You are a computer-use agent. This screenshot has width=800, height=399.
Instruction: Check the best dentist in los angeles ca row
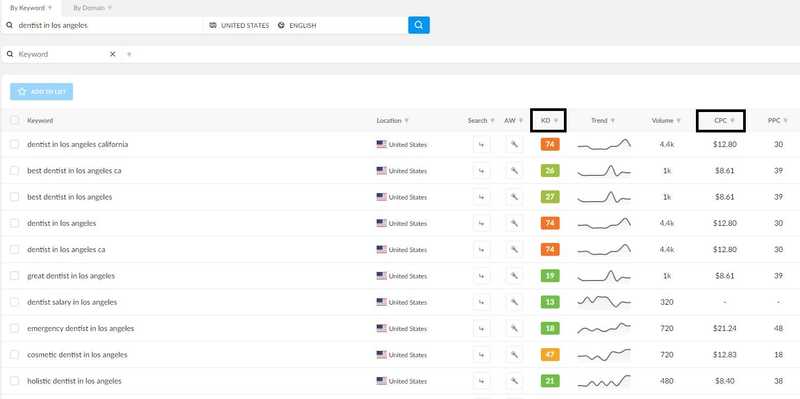pos(14,170)
